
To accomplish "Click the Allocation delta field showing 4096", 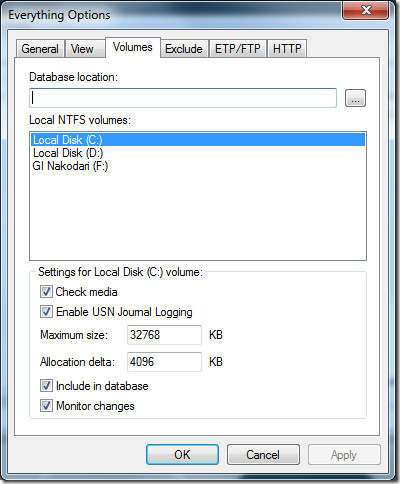I will [x=164, y=362].
